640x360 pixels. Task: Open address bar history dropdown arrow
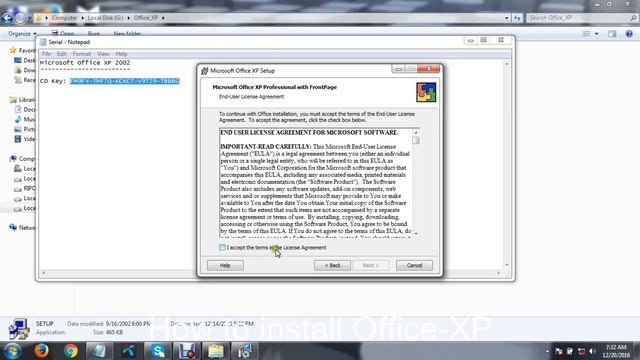click(507, 18)
